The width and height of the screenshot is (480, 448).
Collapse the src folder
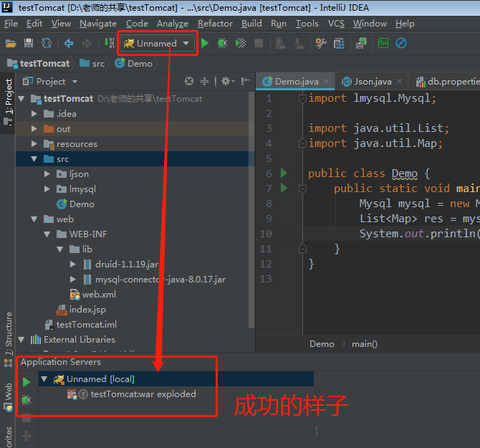point(34,159)
